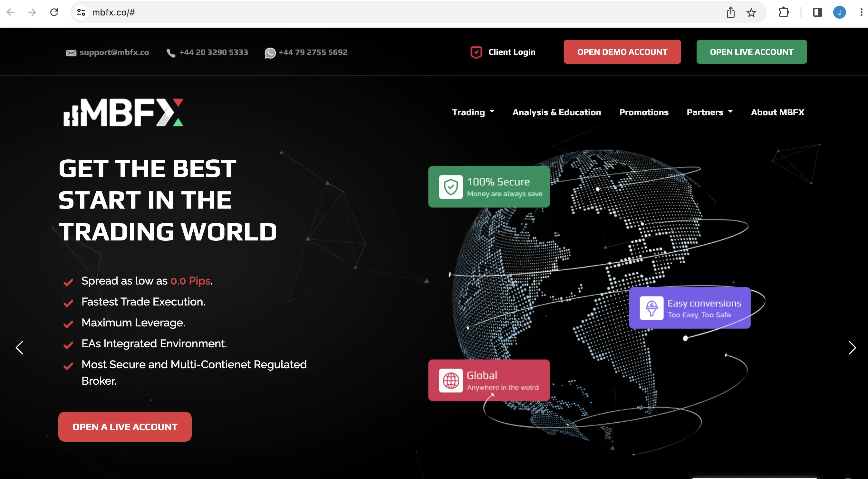This screenshot has width=868, height=479.
Task: Click the Easy conversions funnel icon
Action: pos(651,308)
